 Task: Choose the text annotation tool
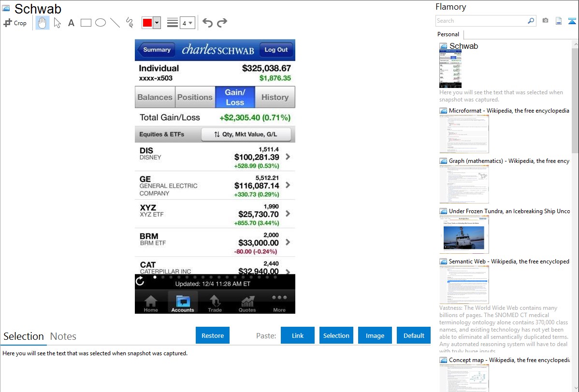pyautogui.click(x=71, y=23)
